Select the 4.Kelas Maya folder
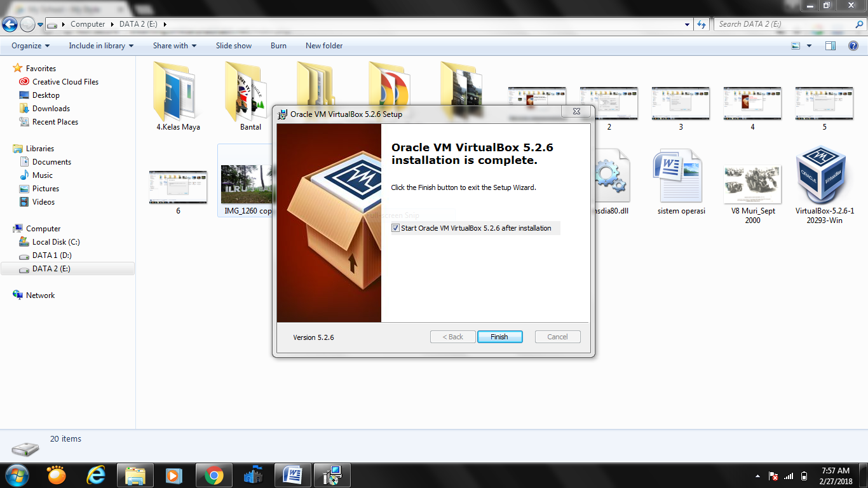 click(179, 96)
